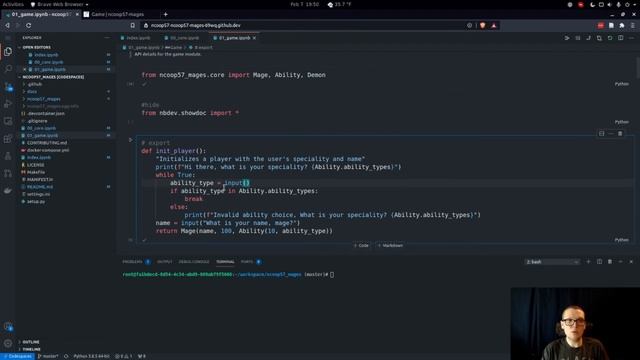
Task: Expand the TIMELINE section
Action: [31, 349]
